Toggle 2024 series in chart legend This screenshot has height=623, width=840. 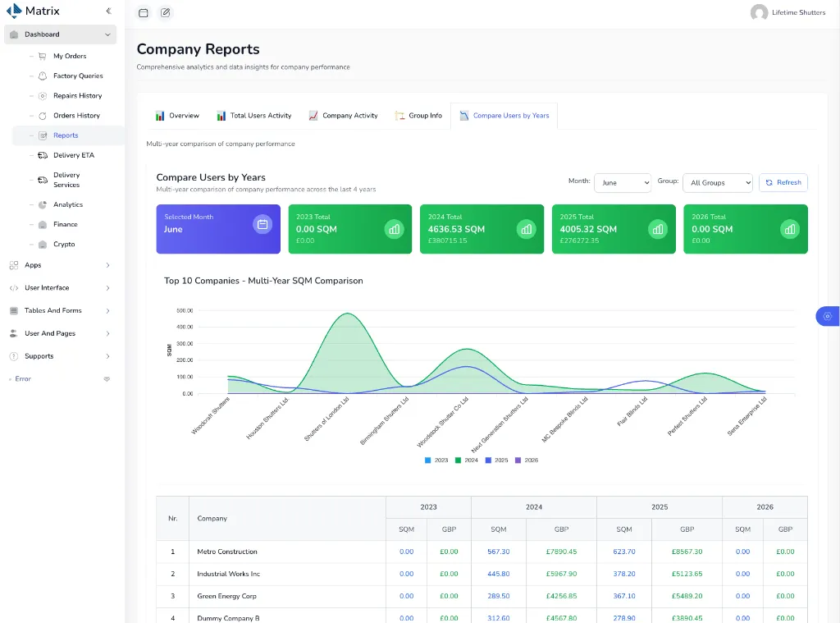click(467, 460)
